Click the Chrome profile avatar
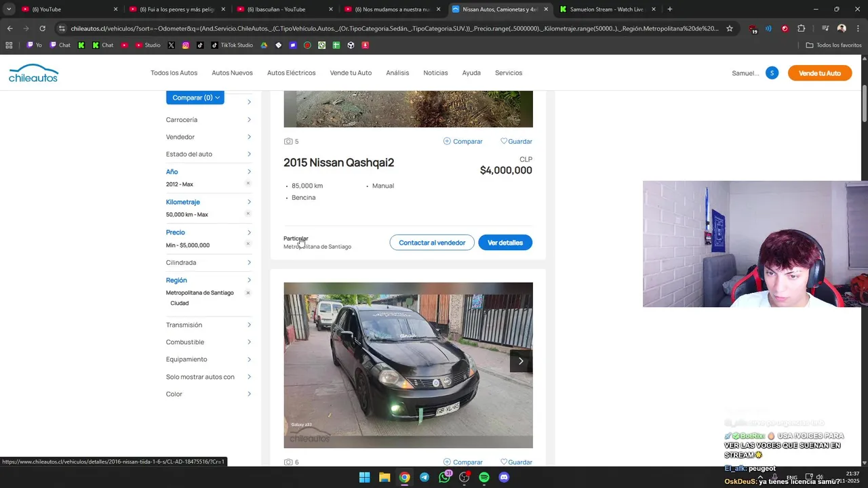This screenshot has width=868, height=488. 842,28
